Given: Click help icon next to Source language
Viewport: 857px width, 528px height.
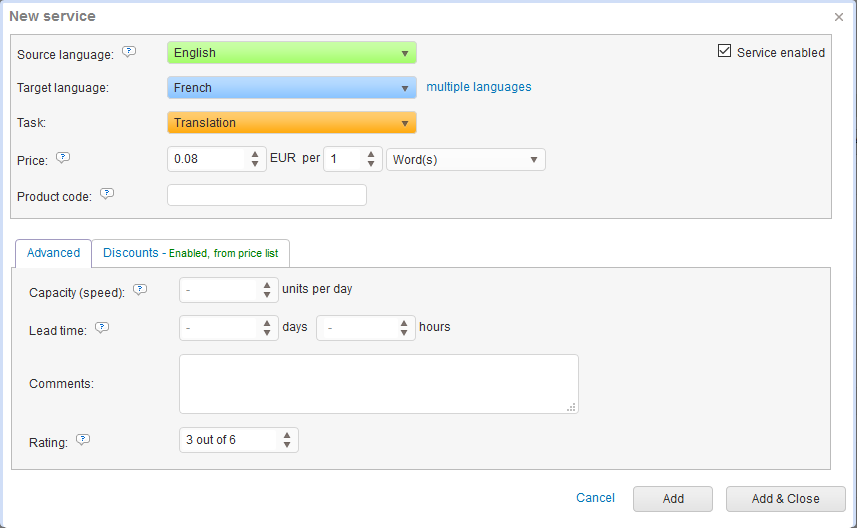Looking at the screenshot, I should [x=129, y=52].
